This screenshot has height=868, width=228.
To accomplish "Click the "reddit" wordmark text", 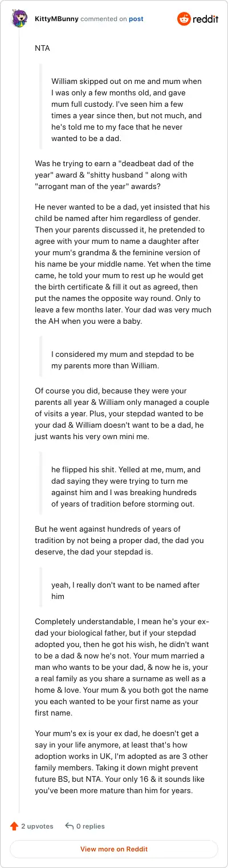I will point(207,19).
